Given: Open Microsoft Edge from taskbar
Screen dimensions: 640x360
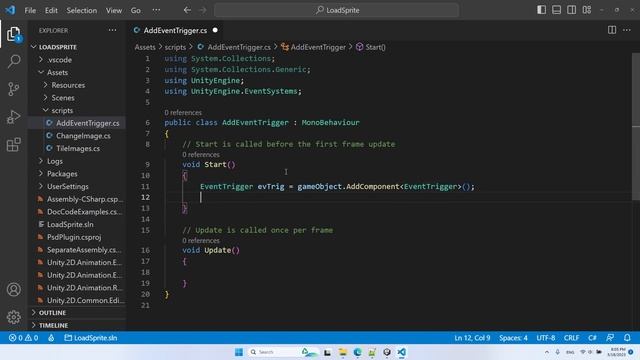Looking at the screenshot, I should [x=358, y=352].
